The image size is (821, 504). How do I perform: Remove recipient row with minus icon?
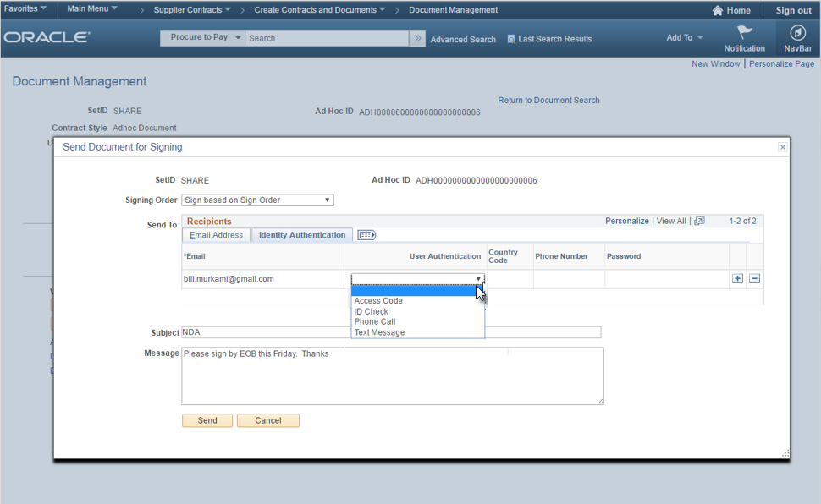[754, 278]
